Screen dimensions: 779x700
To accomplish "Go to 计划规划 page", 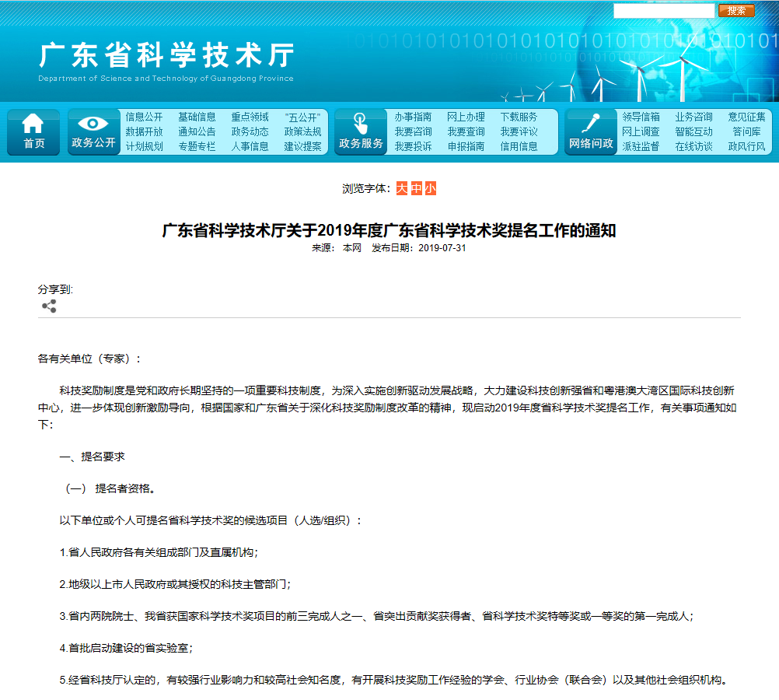I will [x=144, y=147].
